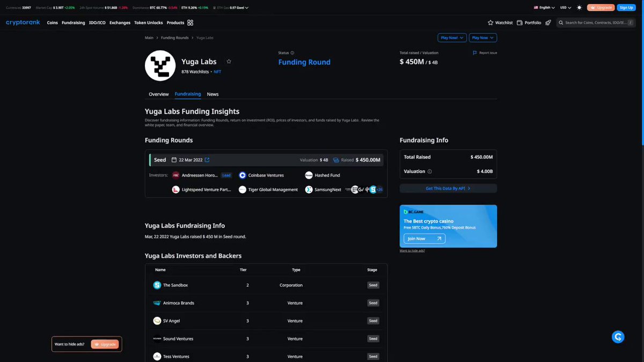Image resolution: width=644 pixels, height=362 pixels.
Task: Click the SV Angel logo icon
Action: (x=157, y=321)
